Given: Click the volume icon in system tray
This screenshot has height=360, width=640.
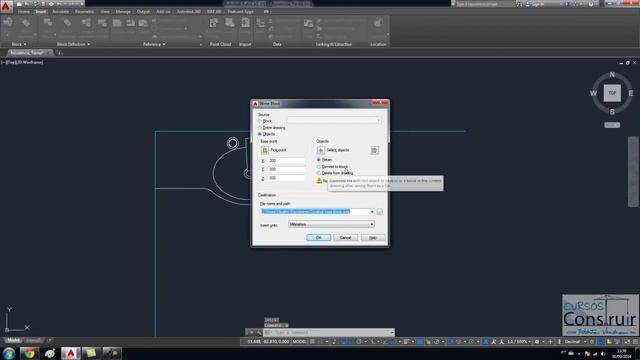Looking at the screenshot, I should [603, 353].
